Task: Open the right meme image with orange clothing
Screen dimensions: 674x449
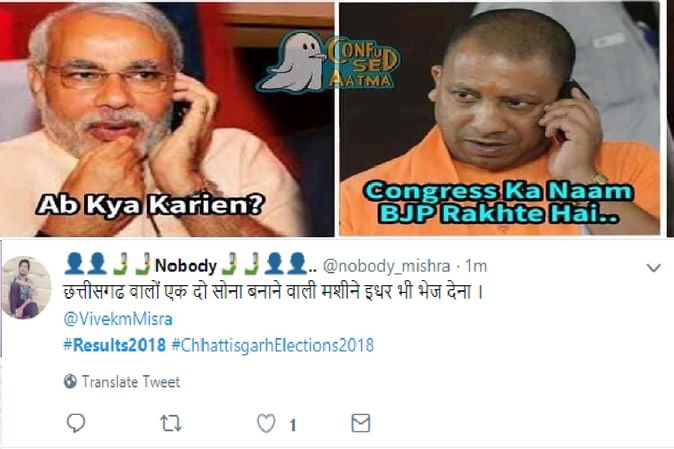Action: point(499,118)
